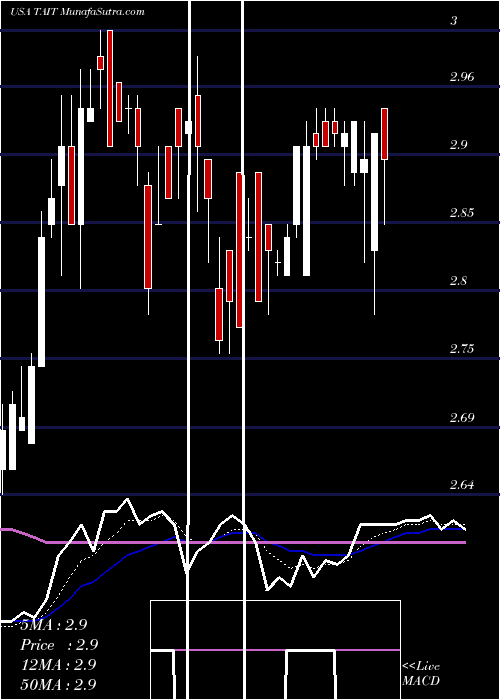Click the 2.69 price axis label

click(462, 418)
